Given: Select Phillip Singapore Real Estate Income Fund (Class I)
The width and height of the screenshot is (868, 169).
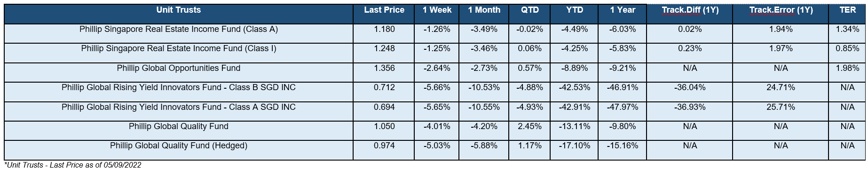Looking at the screenshot, I should (179, 48).
